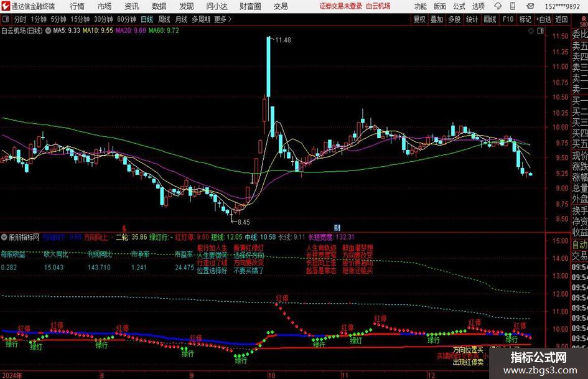588x379 pixels.
Task: Open the 版面 menu
Action: point(439,6)
